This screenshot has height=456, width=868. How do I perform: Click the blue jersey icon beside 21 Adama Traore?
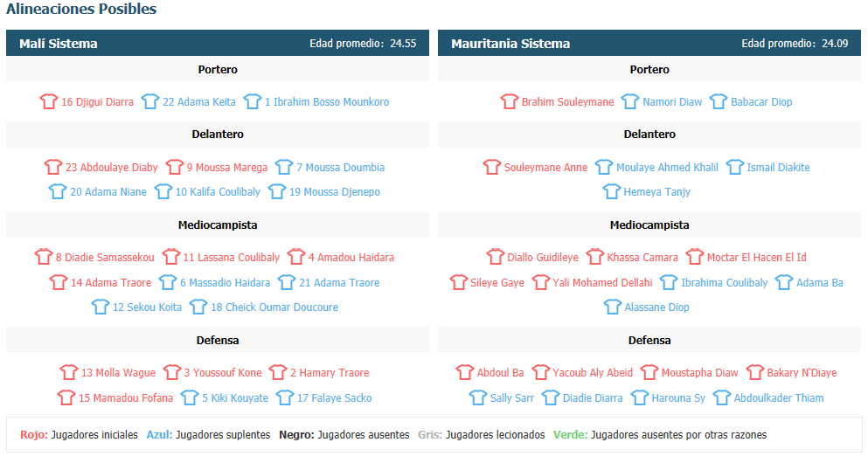287,282
